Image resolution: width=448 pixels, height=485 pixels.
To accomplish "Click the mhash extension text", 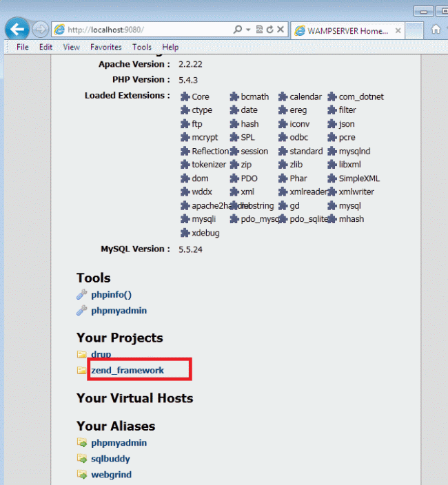I will coord(351,219).
